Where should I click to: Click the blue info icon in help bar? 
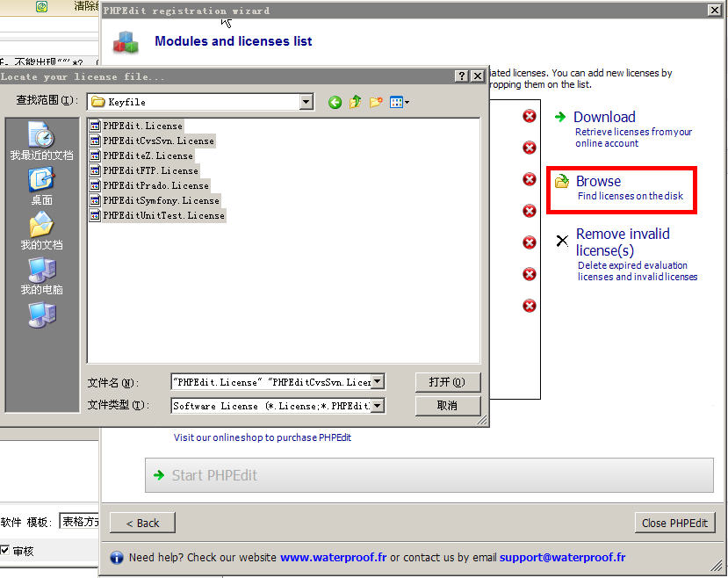click(x=117, y=557)
